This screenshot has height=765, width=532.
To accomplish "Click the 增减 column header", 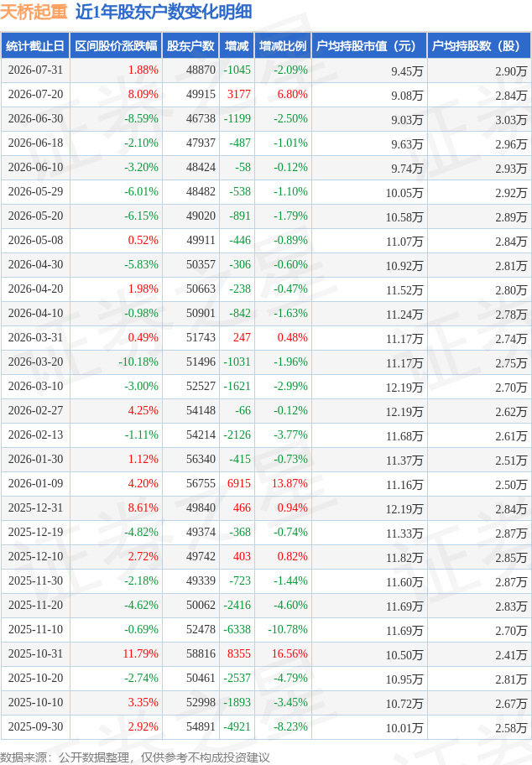I will click(237, 46).
